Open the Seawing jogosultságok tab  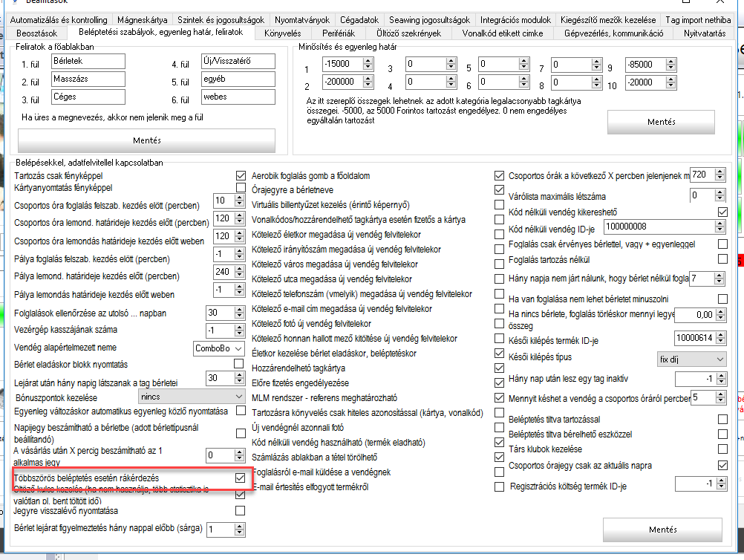[x=429, y=20]
